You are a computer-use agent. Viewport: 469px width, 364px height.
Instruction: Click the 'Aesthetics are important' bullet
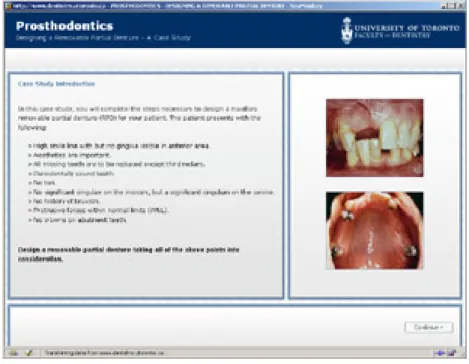[70, 155]
